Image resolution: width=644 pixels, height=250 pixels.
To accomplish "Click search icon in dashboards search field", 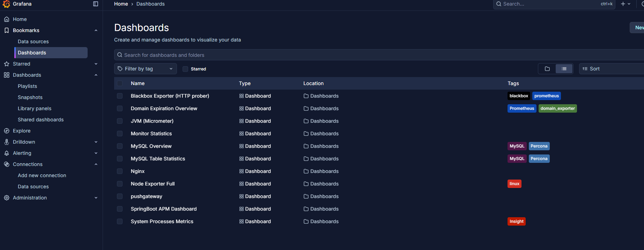I will [120, 55].
